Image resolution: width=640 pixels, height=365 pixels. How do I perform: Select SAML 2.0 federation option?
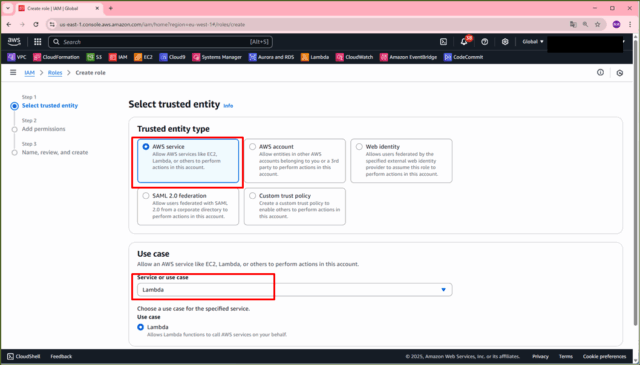tap(188, 206)
